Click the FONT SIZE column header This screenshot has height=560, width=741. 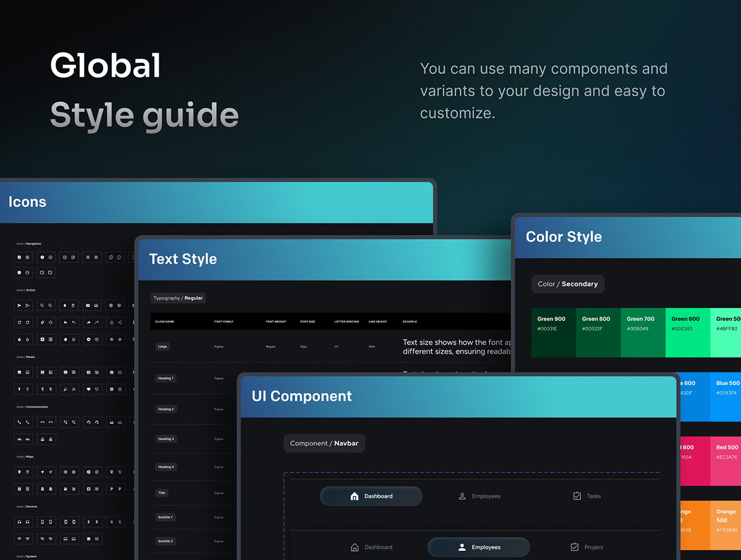pos(308,322)
